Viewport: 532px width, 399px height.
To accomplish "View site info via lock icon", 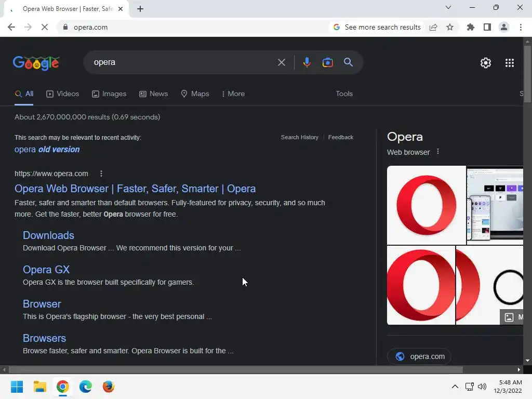I will click(x=65, y=27).
